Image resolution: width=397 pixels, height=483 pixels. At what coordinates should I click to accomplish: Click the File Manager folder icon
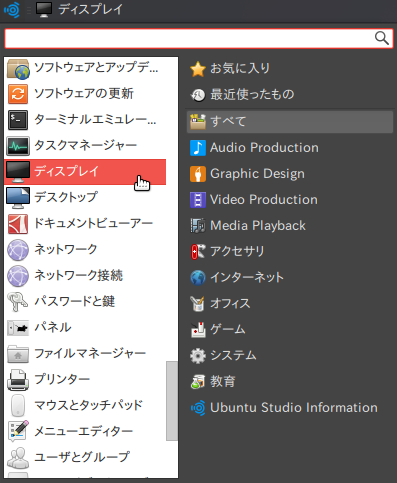(18, 354)
